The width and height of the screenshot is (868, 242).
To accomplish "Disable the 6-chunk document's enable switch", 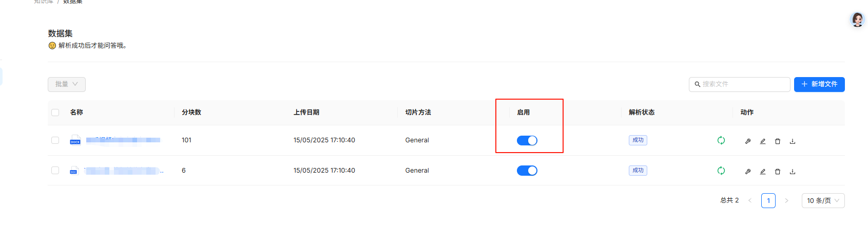I will click(527, 171).
